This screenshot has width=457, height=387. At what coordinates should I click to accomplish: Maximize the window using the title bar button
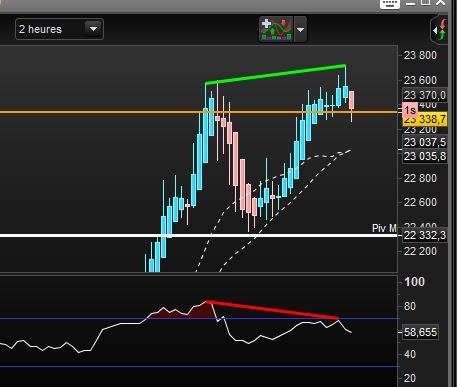(x=425, y=2)
